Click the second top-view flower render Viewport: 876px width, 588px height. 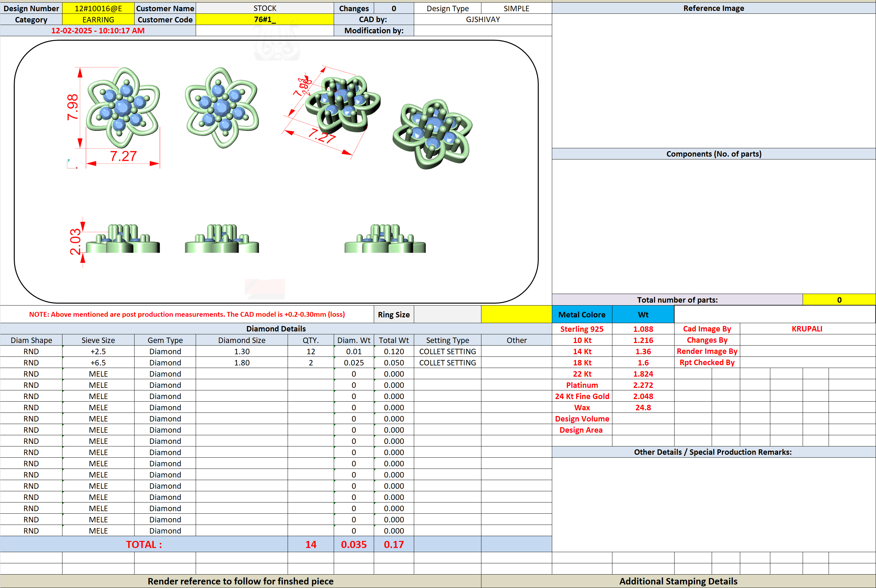point(222,108)
